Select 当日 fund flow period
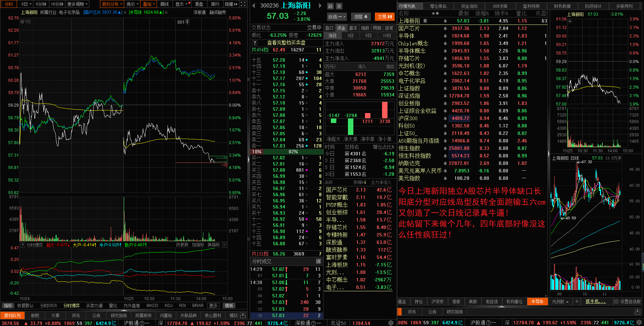The image size is (644, 326). [x=332, y=35]
